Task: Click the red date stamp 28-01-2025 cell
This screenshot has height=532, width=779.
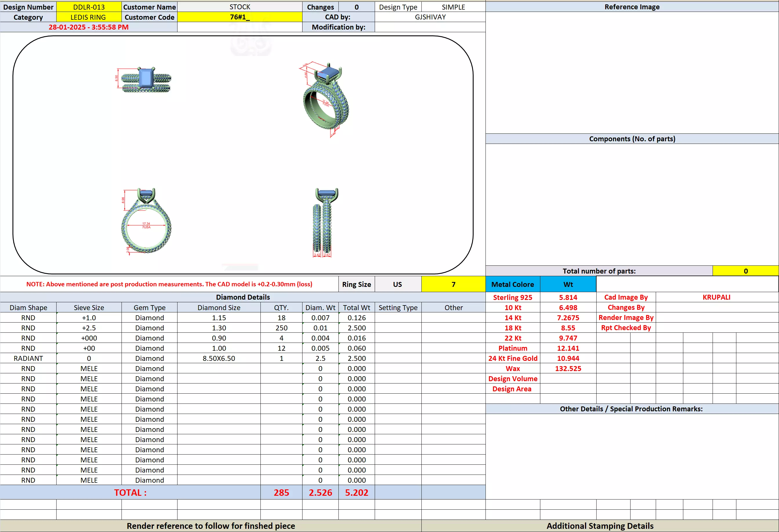Action: pos(88,27)
